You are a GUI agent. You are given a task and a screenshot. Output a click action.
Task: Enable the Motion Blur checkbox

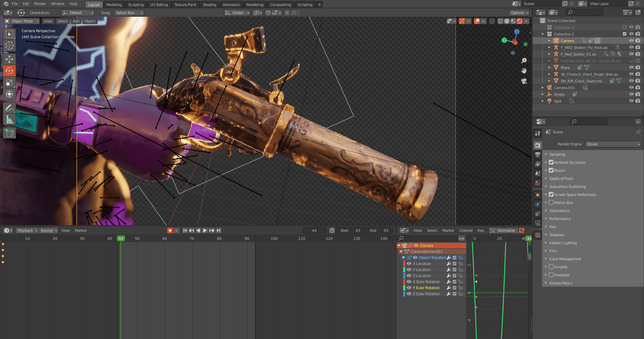(x=551, y=203)
